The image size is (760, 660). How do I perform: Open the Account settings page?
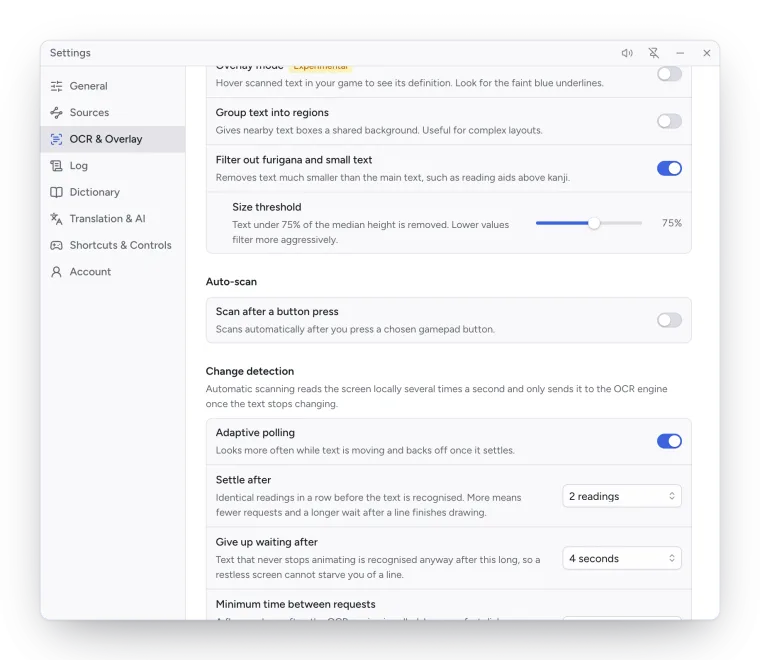[112, 272]
